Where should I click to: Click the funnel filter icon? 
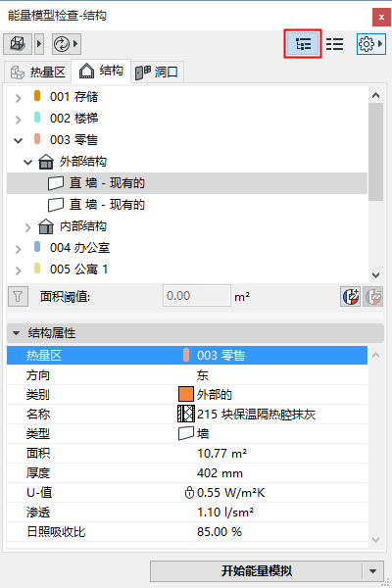tap(18, 297)
